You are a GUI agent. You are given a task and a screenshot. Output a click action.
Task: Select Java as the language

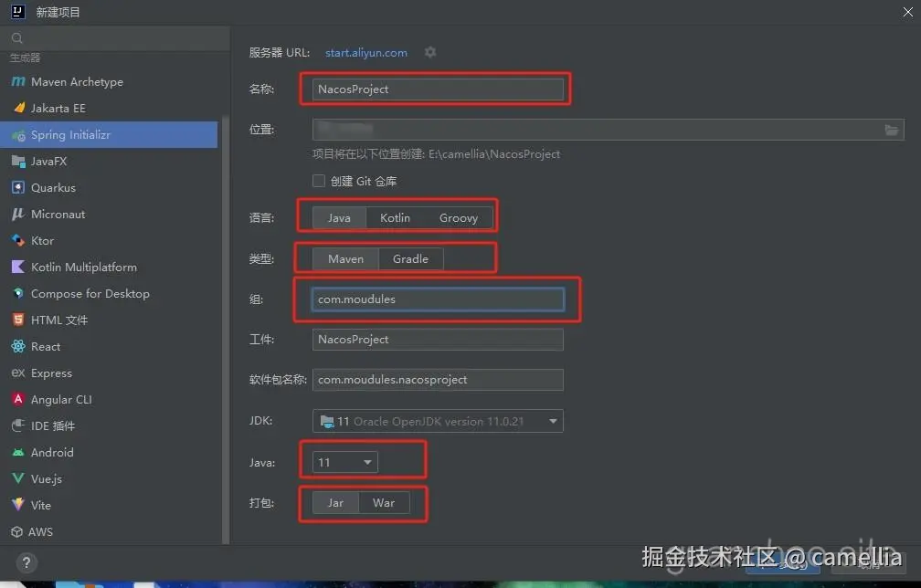(339, 217)
